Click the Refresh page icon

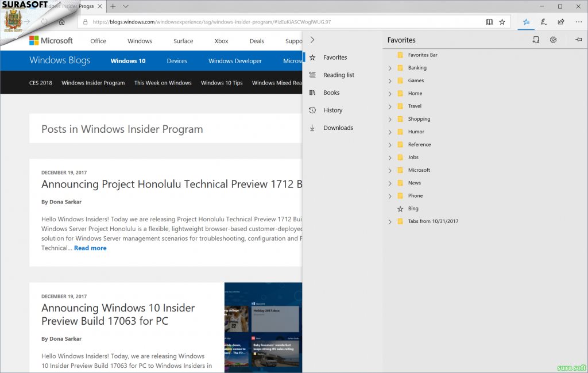pyautogui.click(x=44, y=22)
